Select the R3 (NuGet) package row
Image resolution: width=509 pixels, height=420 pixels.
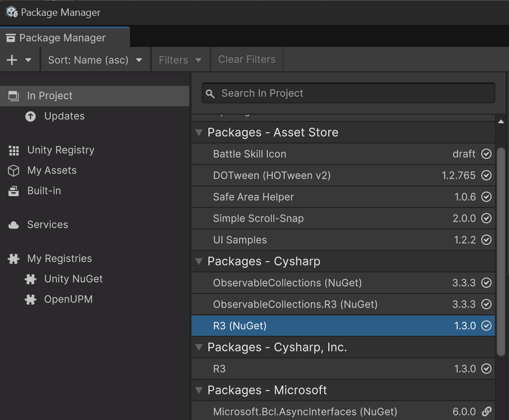pyautogui.click(x=343, y=326)
